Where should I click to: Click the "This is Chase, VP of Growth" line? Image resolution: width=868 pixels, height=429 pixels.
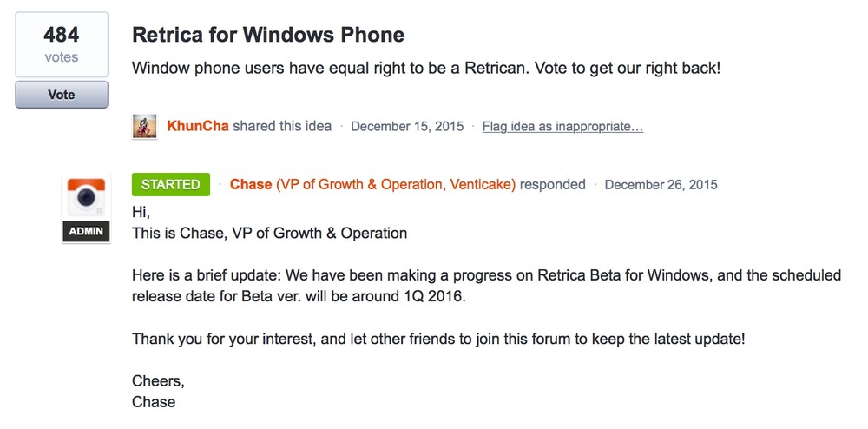[x=269, y=233]
